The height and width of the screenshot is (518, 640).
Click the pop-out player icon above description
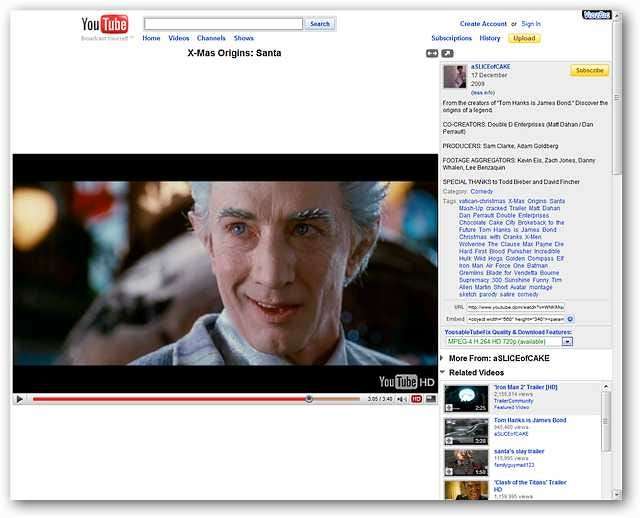point(447,53)
